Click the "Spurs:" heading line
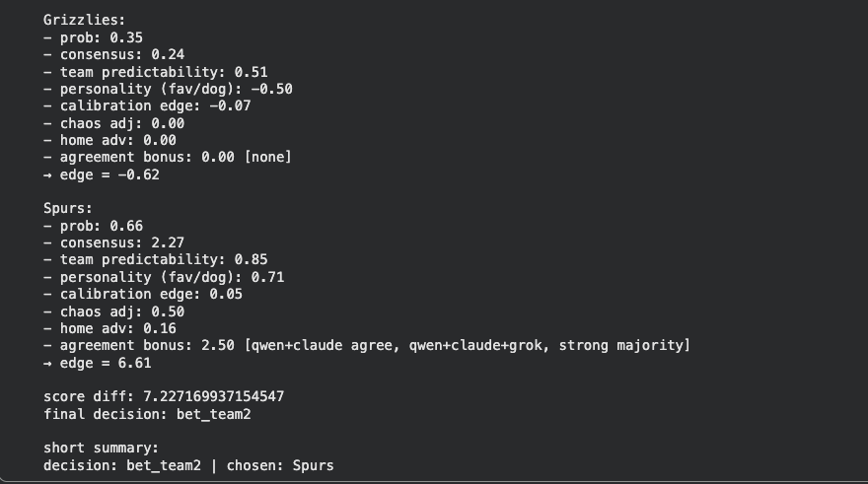The image size is (868, 484). (68, 208)
